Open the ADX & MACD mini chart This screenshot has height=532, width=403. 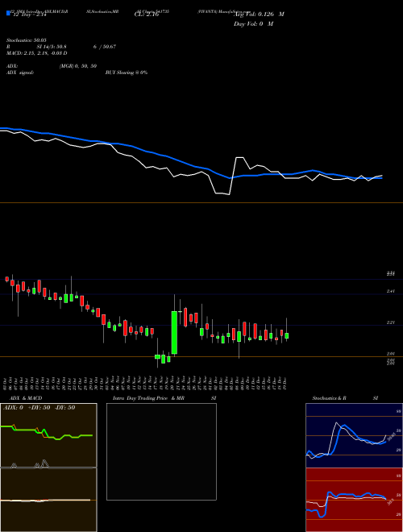48,468
